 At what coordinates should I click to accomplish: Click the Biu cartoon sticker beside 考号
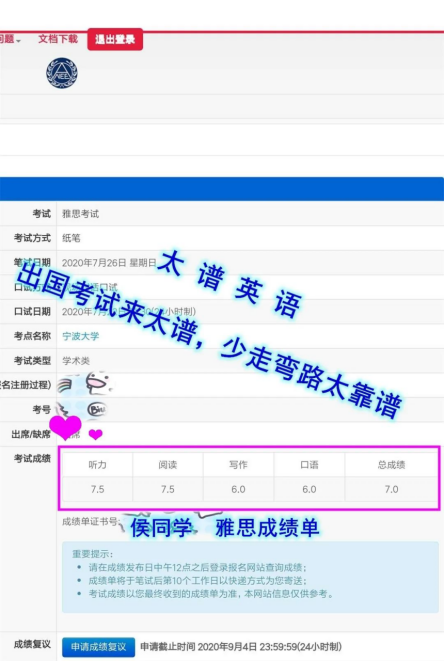coord(97,409)
